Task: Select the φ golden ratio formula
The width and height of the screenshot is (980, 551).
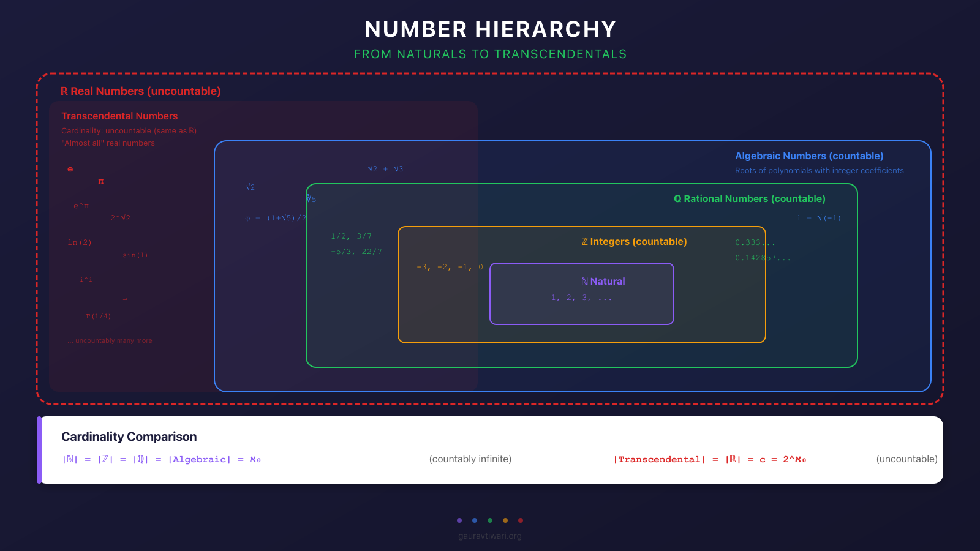Action: pyautogui.click(x=276, y=217)
